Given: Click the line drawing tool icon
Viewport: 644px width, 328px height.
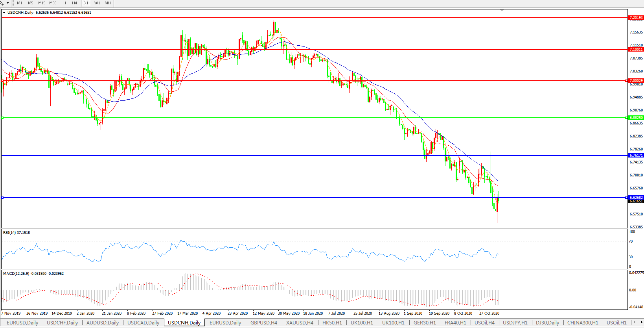Looking at the screenshot, I should (2, 3).
